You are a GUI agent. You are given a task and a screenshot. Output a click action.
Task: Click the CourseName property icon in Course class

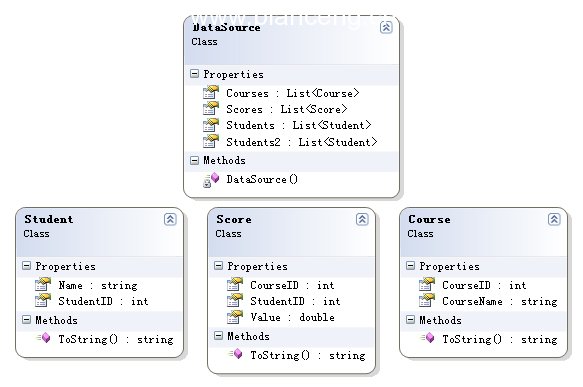pyautogui.click(x=426, y=300)
